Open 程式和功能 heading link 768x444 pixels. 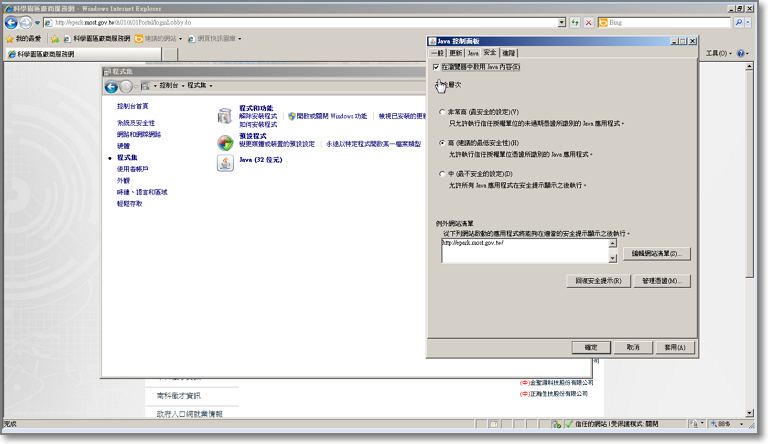256,108
